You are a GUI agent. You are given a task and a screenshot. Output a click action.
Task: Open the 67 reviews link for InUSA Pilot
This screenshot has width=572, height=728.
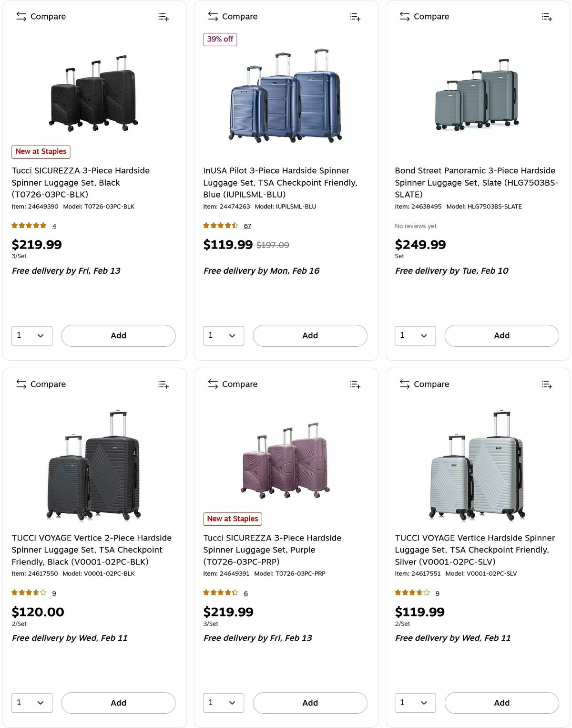pos(247,226)
